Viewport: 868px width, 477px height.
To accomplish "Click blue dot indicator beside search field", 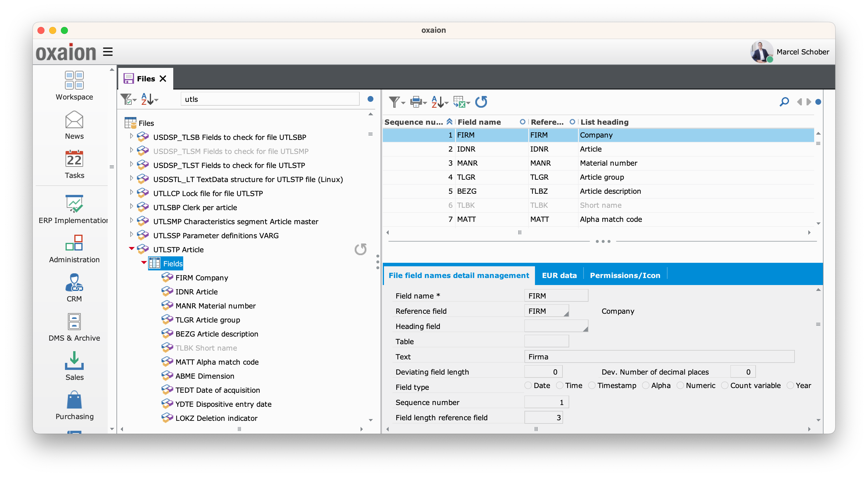I will (x=370, y=99).
